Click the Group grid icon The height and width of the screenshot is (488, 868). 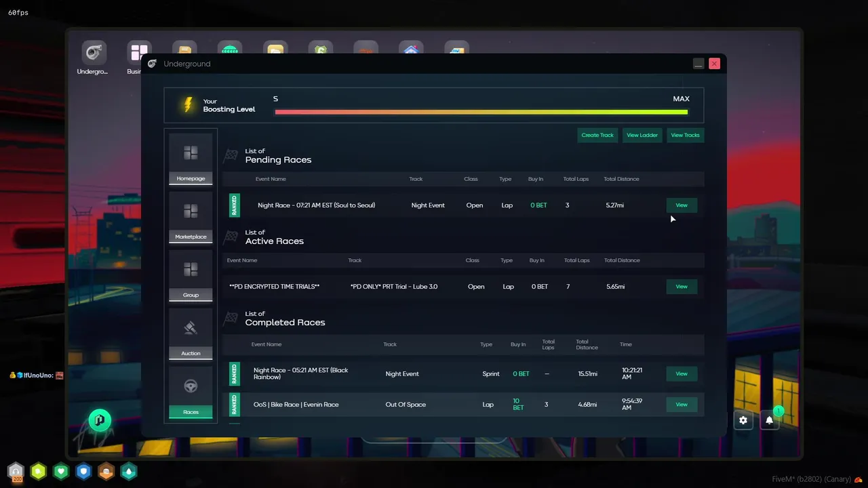191,270
